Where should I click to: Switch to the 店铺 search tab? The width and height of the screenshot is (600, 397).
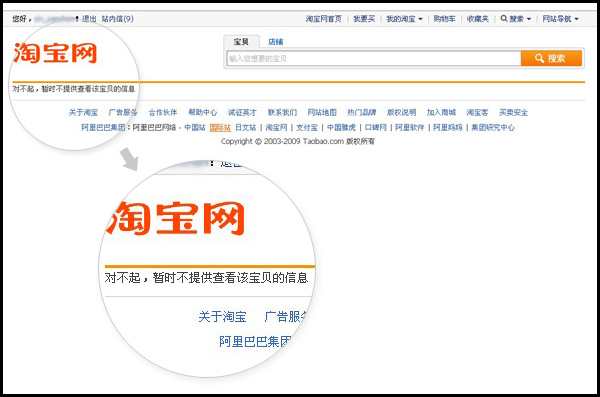click(x=276, y=42)
